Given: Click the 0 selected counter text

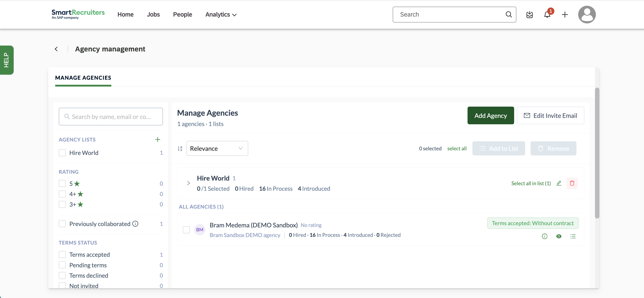Looking at the screenshot, I should tap(430, 148).
